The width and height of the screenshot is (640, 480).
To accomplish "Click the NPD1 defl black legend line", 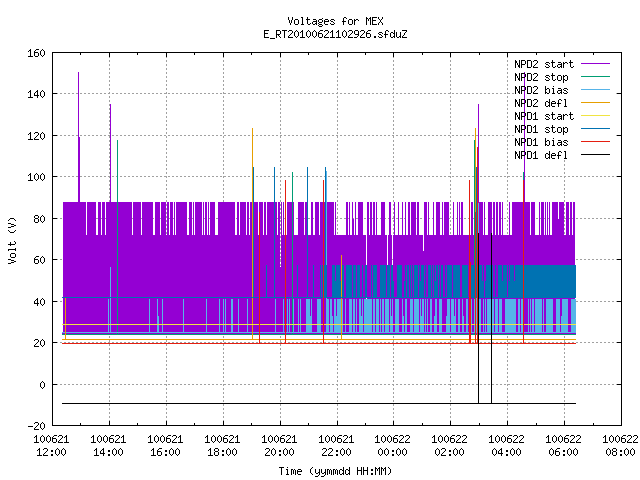I will (x=595, y=155).
